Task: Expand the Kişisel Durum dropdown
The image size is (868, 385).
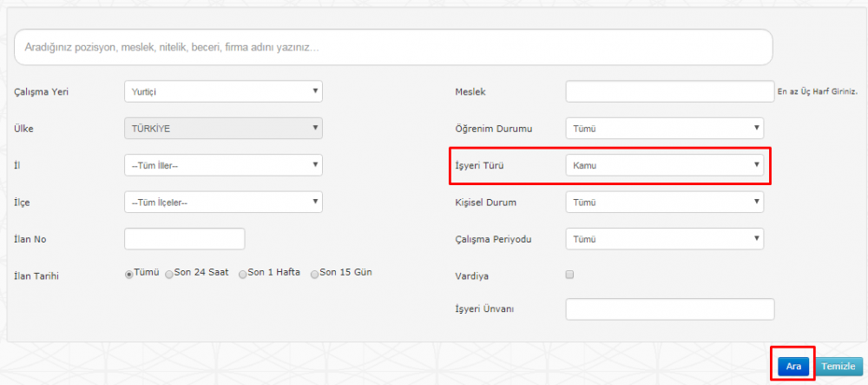Action: click(664, 202)
